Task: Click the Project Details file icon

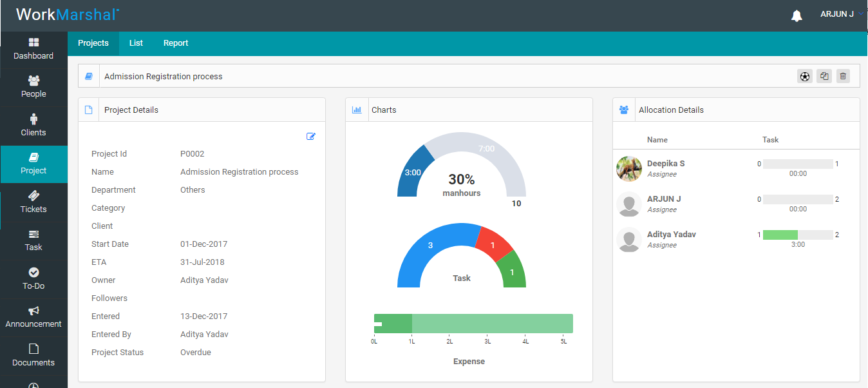Action: 89,110
